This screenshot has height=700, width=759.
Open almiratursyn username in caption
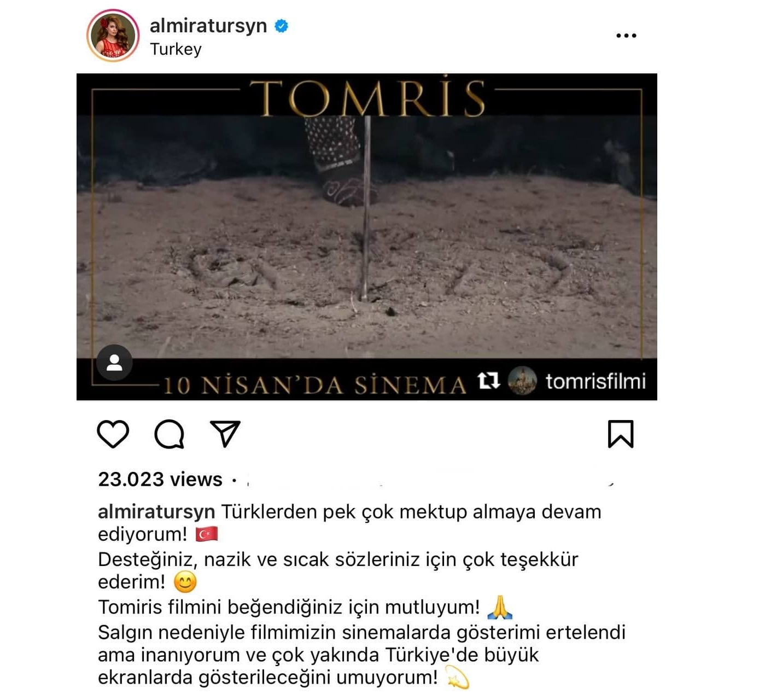click(x=156, y=512)
